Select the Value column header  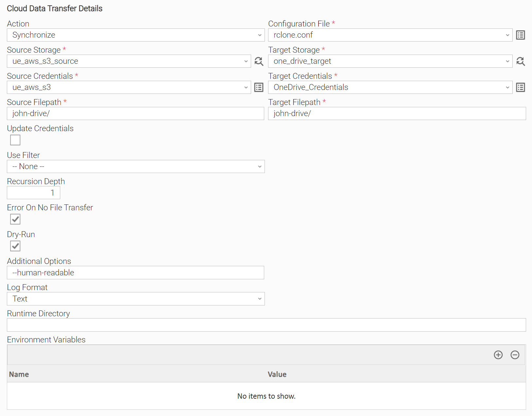point(277,374)
